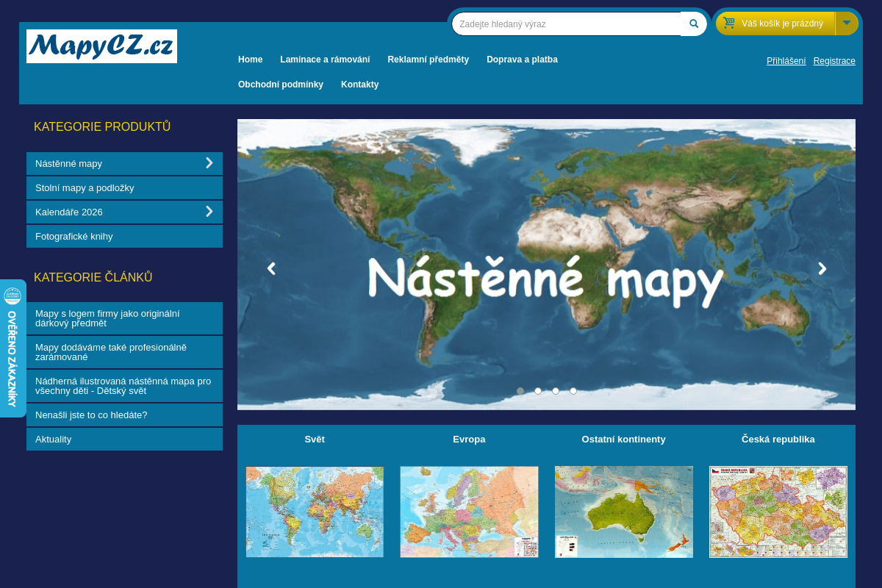The height and width of the screenshot is (588, 882).
Task: Click the right carousel arrow
Action: point(822,268)
